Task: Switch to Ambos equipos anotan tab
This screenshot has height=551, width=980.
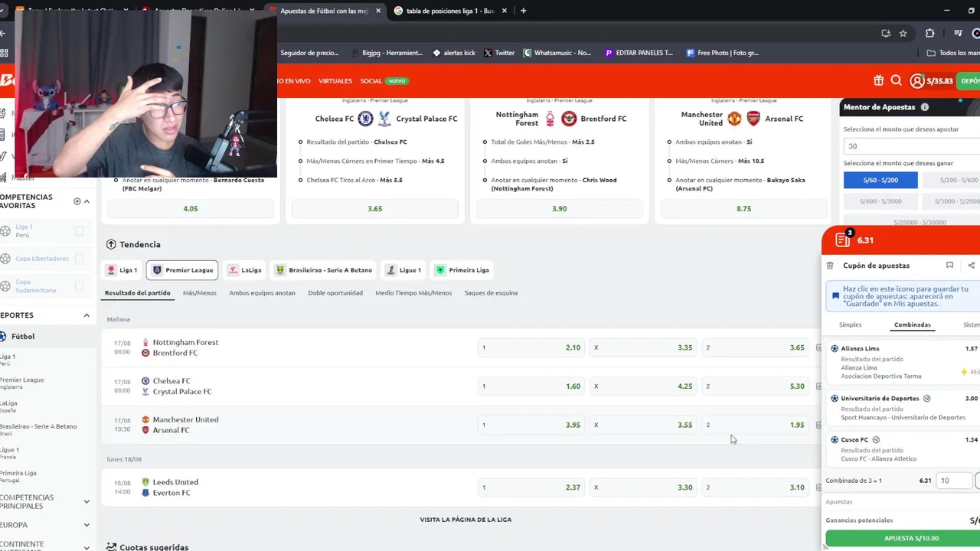Action: (262, 293)
